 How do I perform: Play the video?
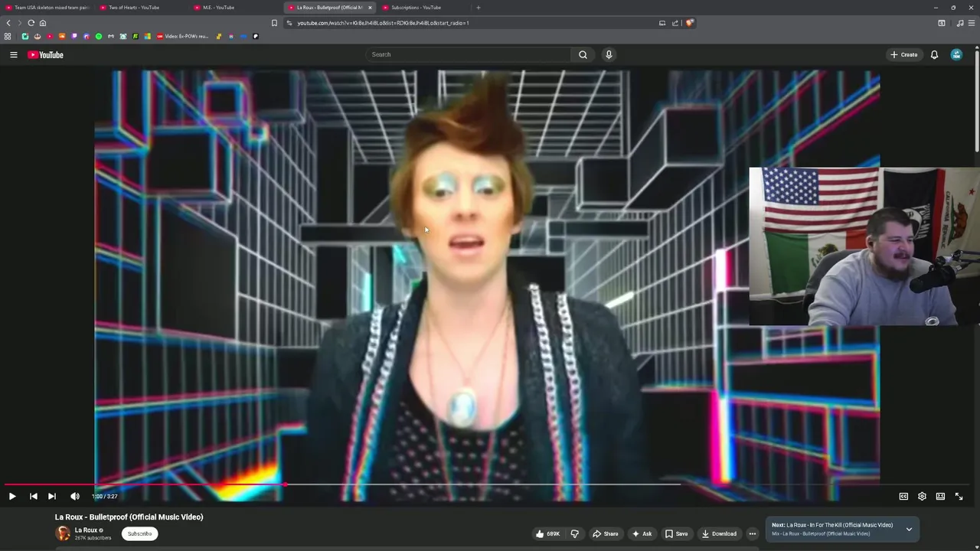[x=12, y=496]
